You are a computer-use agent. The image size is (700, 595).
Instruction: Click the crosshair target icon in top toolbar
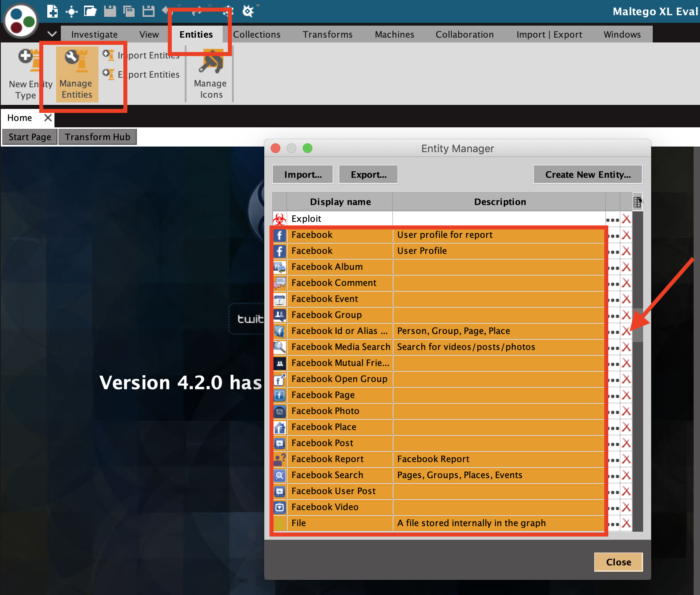pos(72,11)
